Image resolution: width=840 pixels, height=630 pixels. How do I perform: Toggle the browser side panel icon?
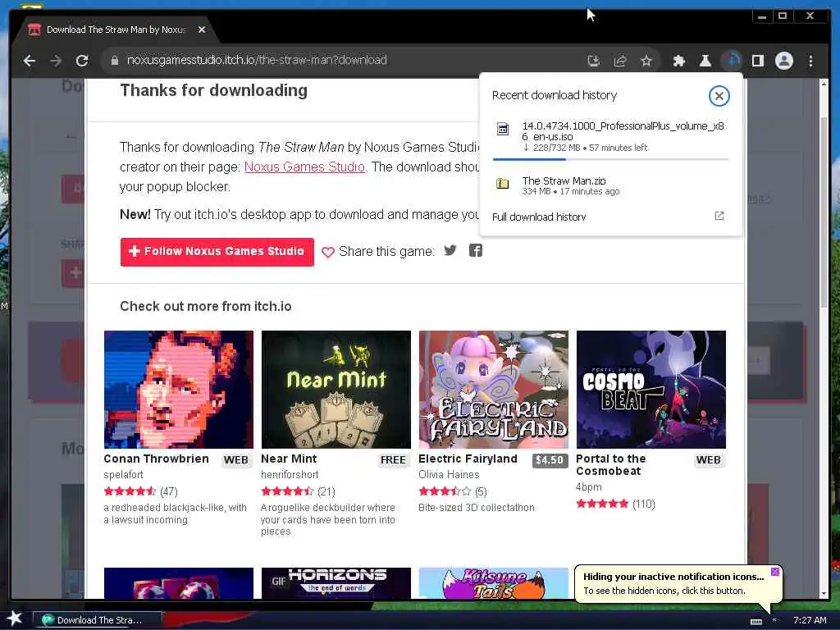pos(757,61)
